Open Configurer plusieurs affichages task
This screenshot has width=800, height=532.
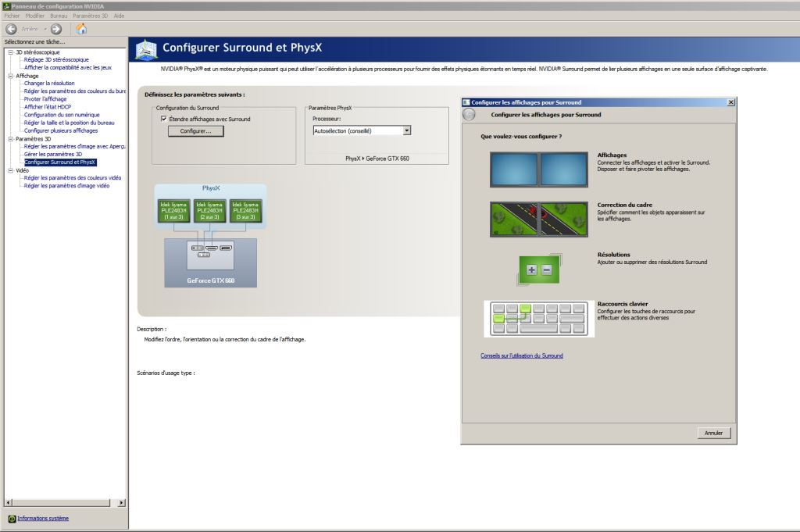pos(61,130)
